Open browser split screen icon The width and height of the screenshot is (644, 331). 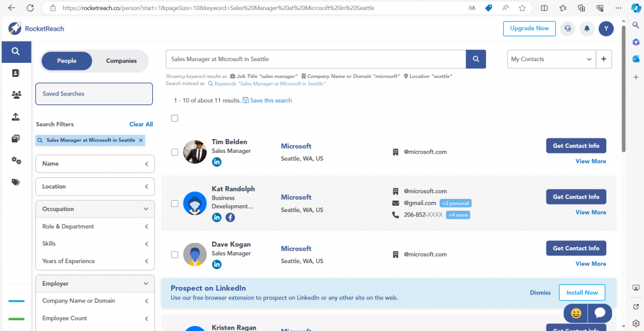point(544,8)
